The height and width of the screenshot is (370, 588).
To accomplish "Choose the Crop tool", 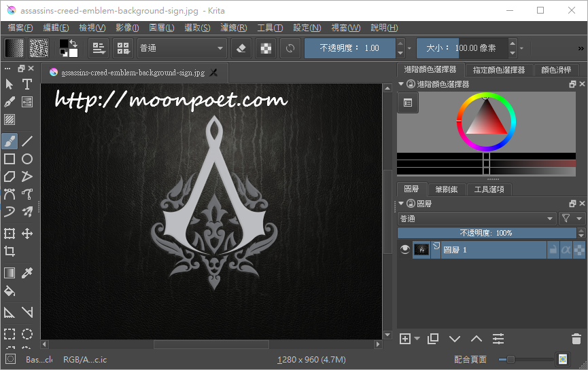I will pos(10,251).
